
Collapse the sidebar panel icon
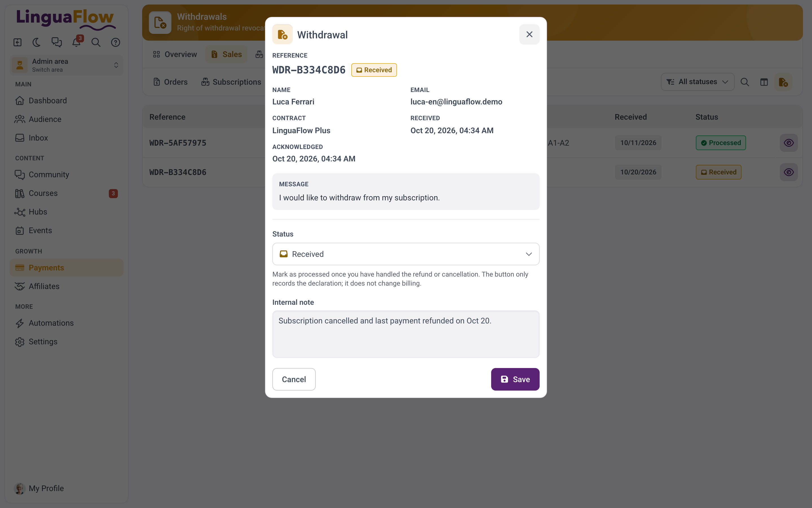(17, 42)
